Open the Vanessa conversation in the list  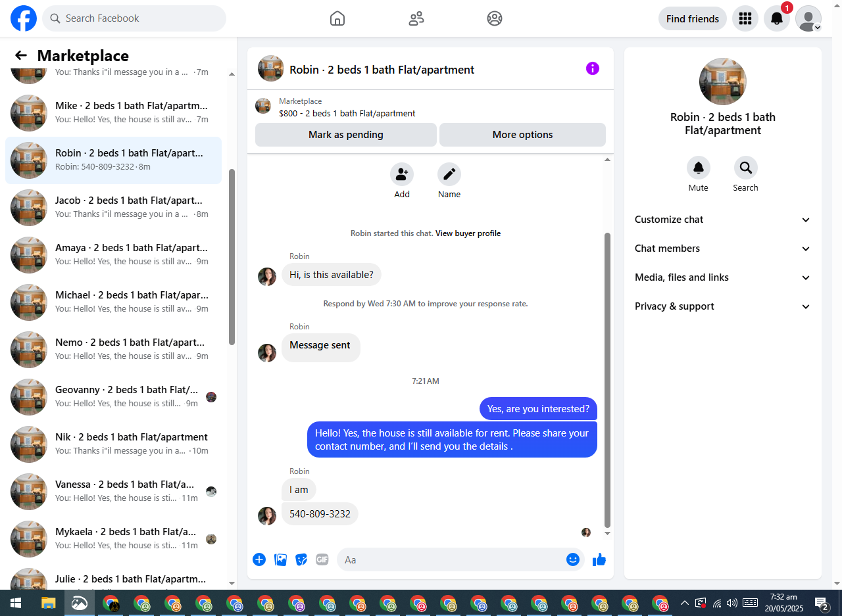[x=113, y=492]
